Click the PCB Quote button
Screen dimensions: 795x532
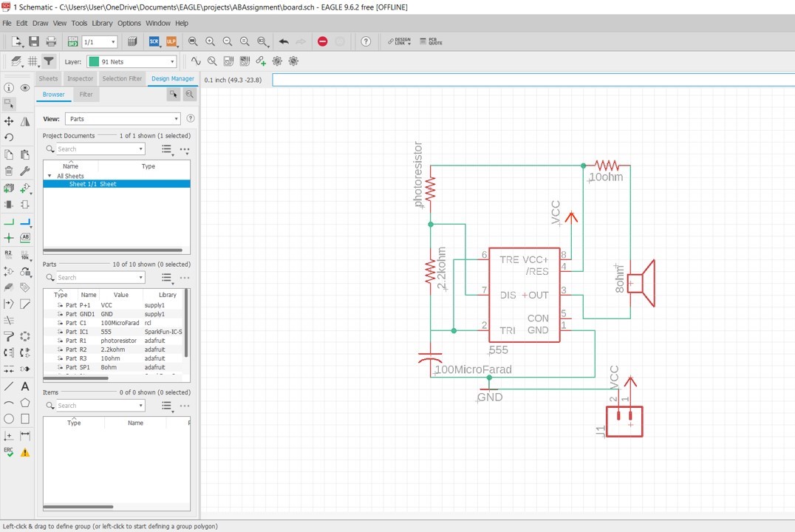pyautogui.click(x=431, y=41)
